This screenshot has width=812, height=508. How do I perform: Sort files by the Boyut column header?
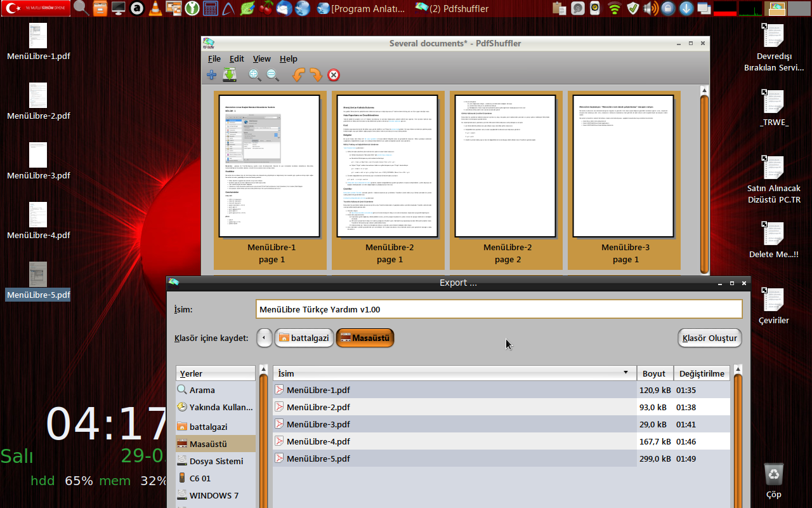click(x=655, y=373)
